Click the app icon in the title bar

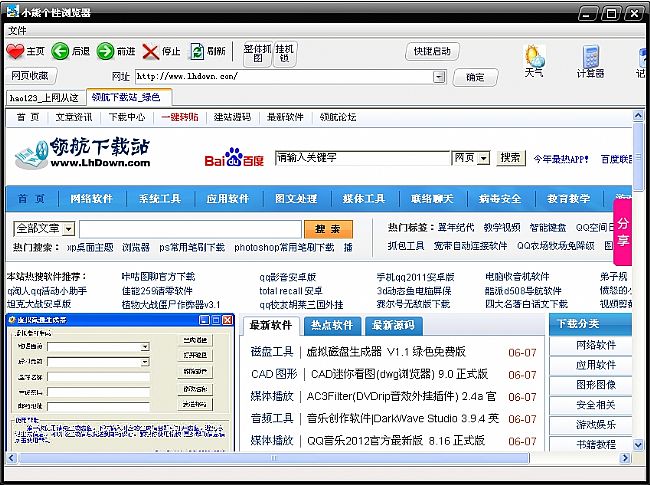tap(12, 11)
